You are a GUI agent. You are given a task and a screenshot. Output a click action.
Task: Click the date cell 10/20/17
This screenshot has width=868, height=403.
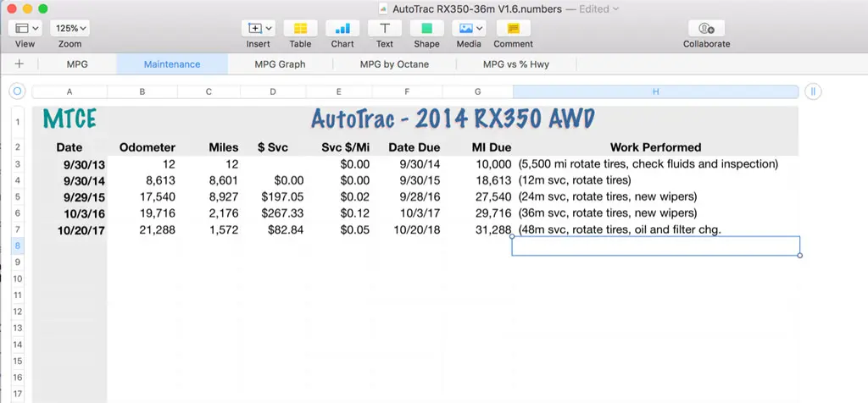click(x=70, y=230)
